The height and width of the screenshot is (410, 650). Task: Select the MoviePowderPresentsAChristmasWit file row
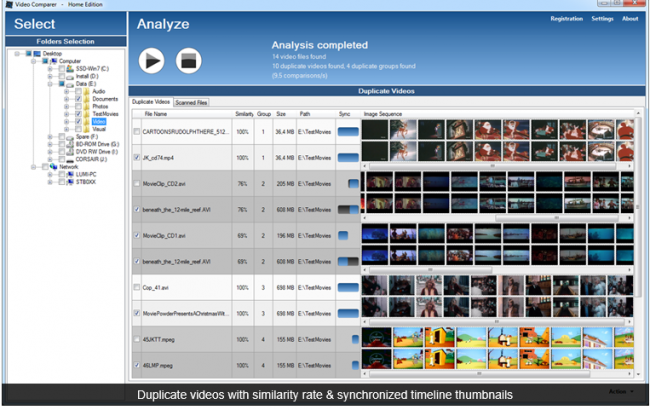click(x=246, y=313)
